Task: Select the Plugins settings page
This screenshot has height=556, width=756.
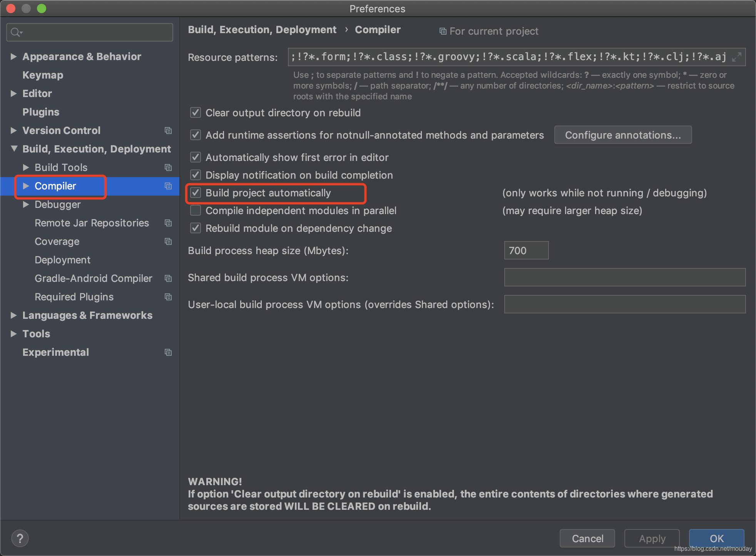Action: coord(41,112)
